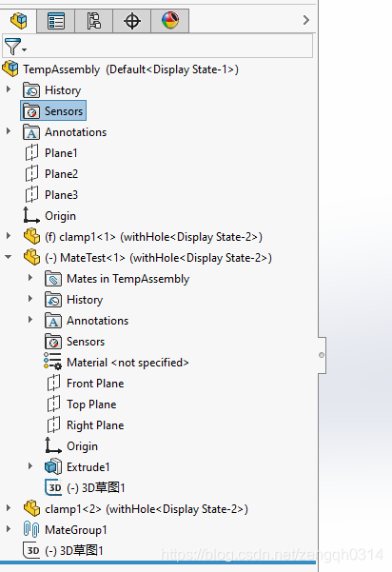Click Annotations icon under MateTest<1>
The width and height of the screenshot is (392, 572).
[53, 321]
